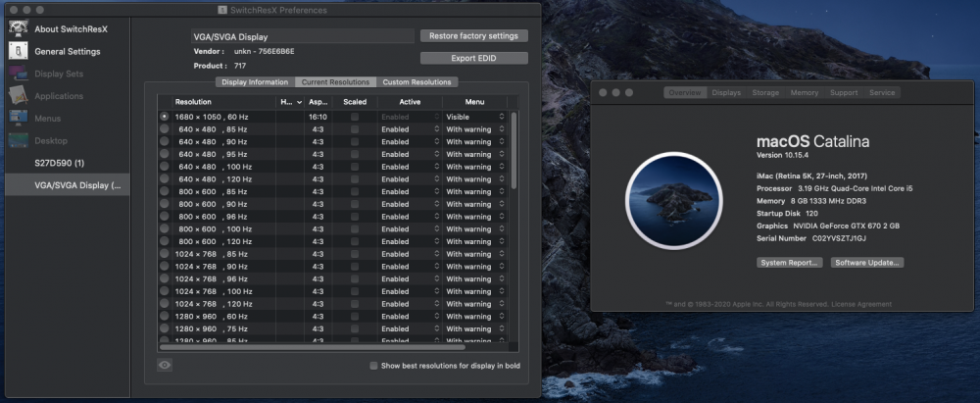
Task: Select the 640 × 480 85 Hz radio button
Action: pos(165,128)
